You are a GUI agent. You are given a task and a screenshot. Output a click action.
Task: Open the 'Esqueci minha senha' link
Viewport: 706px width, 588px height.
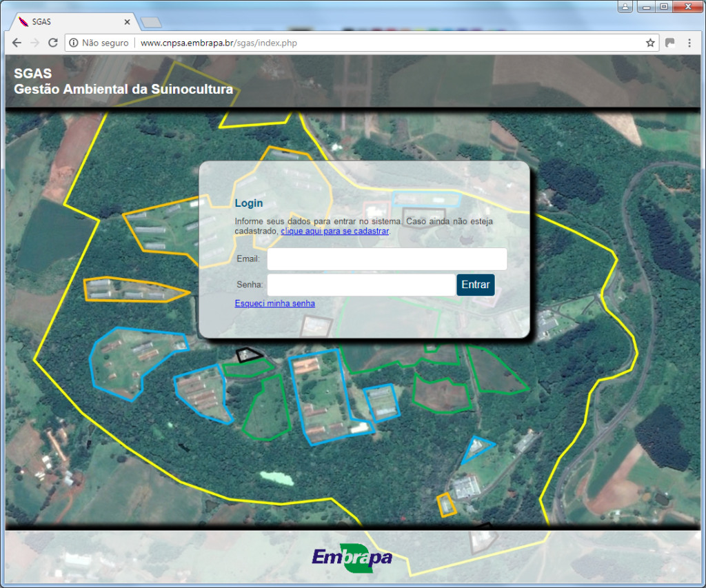(x=274, y=303)
